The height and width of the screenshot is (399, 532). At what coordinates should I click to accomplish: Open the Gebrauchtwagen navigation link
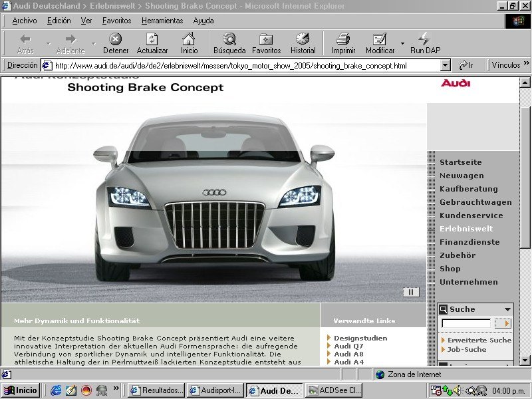[x=475, y=202]
